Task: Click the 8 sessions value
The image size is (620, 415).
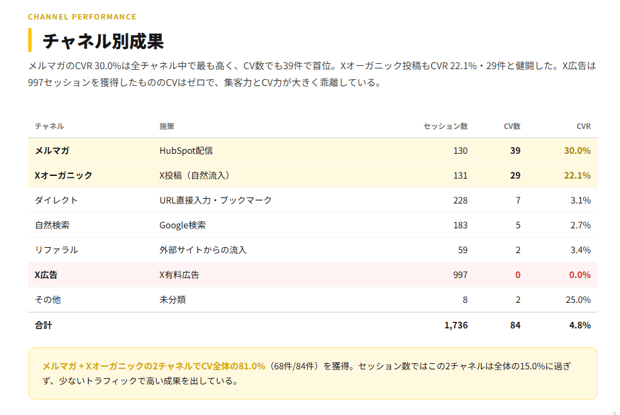Action: click(x=465, y=300)
